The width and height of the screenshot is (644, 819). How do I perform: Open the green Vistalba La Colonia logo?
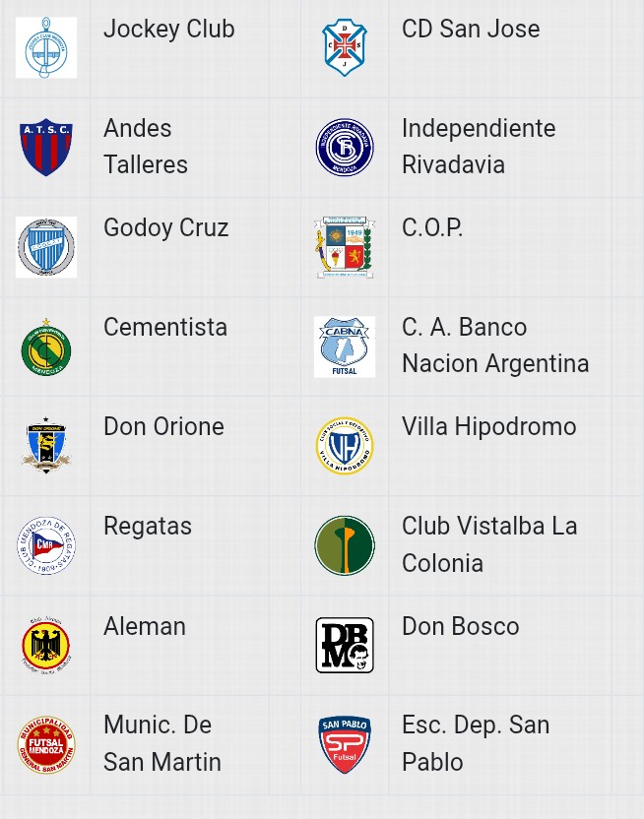tap(345, 545)
